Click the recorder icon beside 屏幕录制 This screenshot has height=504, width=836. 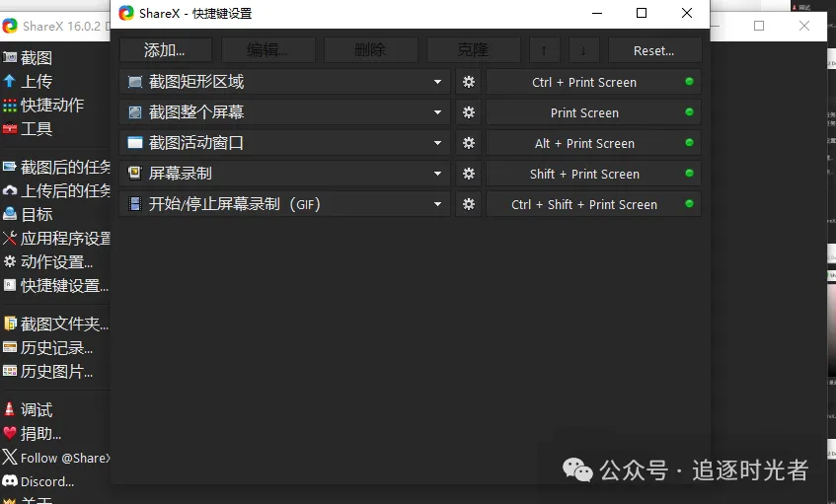tap(135, 174)
